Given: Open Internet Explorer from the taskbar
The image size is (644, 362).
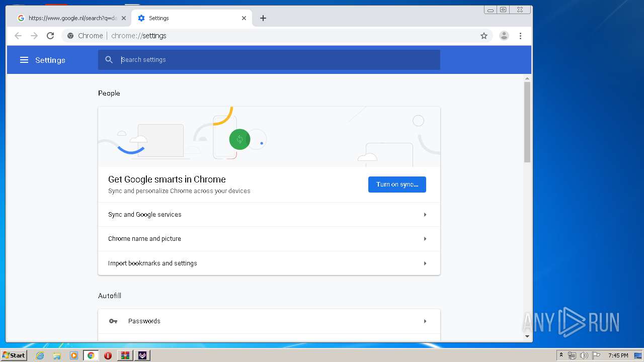Looking at the screenshot, I should (40, 355).
